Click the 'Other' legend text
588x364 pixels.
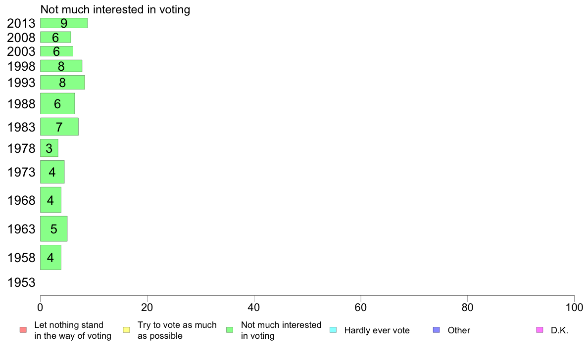coord(459,330)
